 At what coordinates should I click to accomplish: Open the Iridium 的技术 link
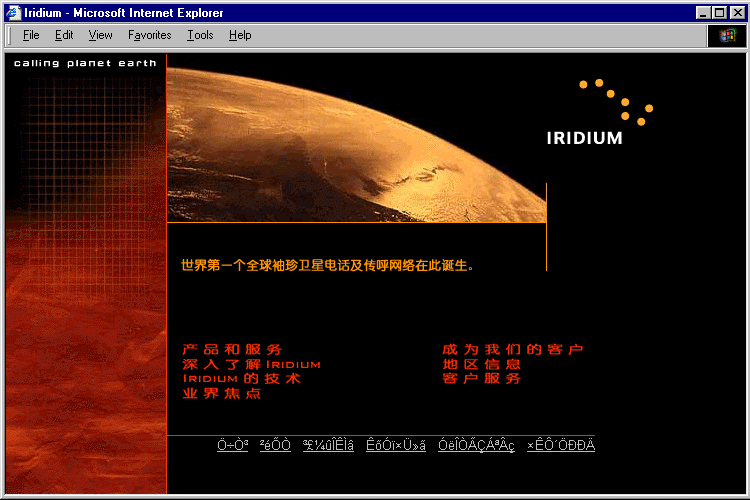[242, 379]
